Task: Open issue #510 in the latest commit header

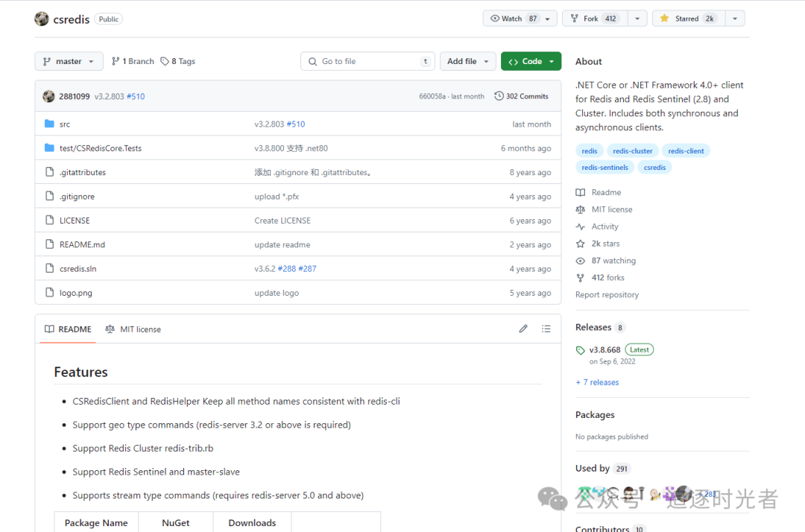Action: (x=136, y=96)
